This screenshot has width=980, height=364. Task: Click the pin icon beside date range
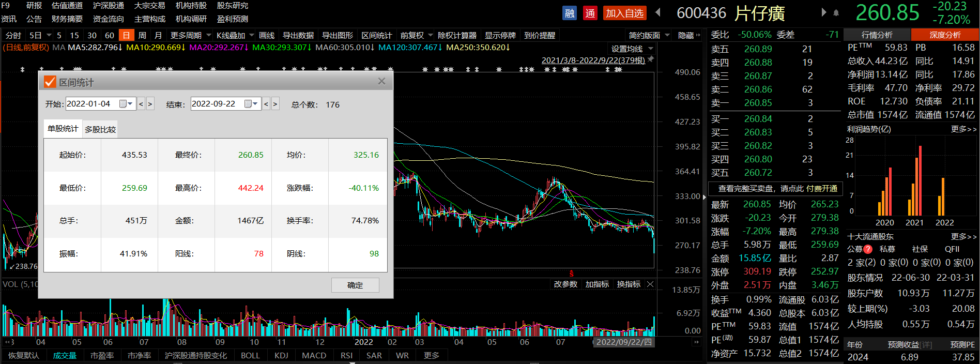(x=651, y=59)
